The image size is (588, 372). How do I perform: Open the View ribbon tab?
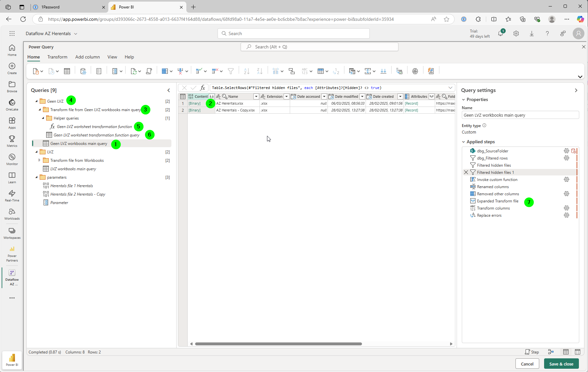(112, 57)
